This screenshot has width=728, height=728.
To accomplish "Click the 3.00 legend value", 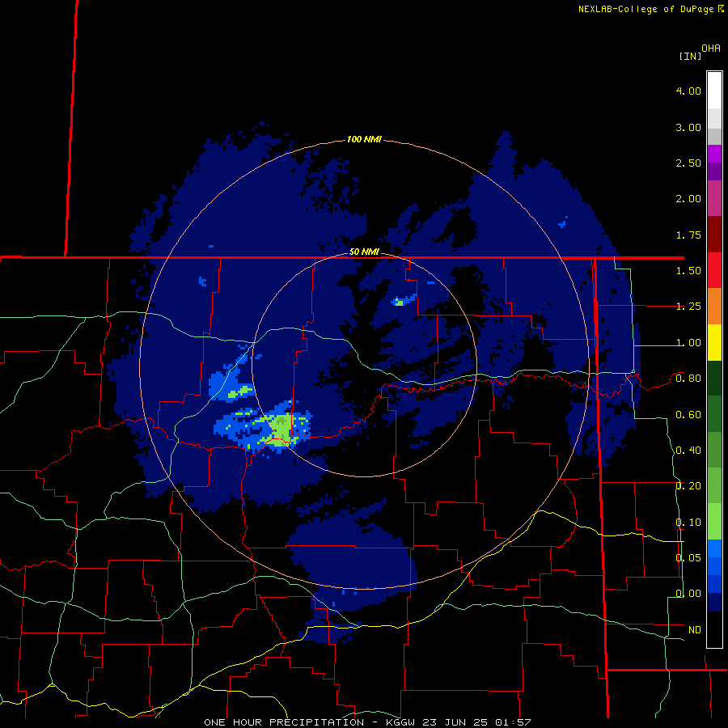I will [688, 127].
